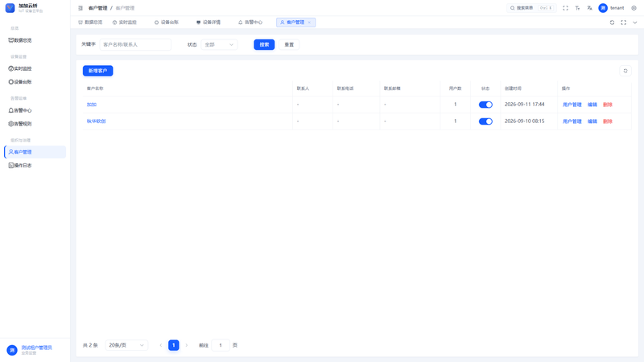Click the 客户名称/联系人 keyword field
The image size is (644, 362).
(x=135, y=45)
